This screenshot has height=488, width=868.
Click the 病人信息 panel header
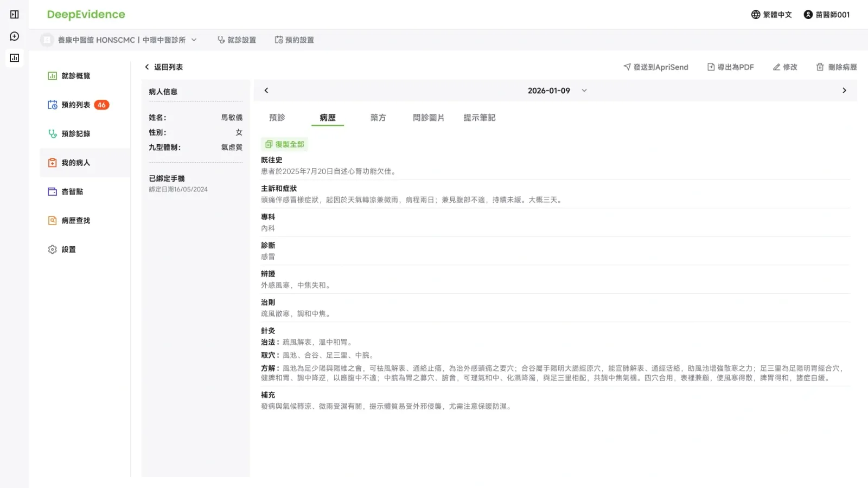coord(163,92)
